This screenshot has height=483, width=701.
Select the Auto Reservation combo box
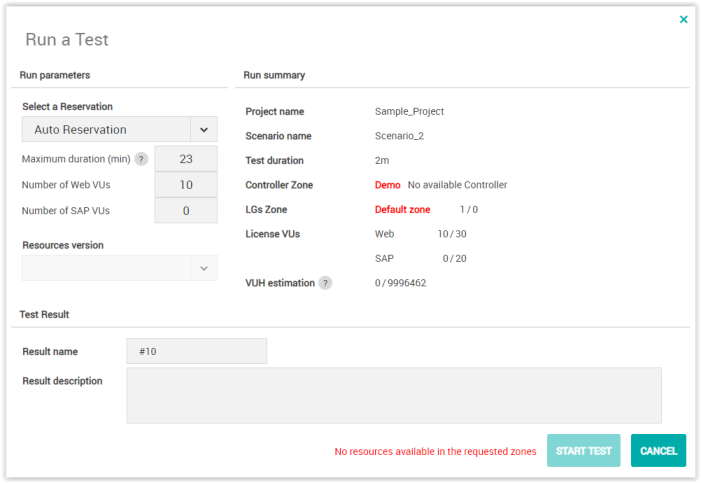[106, 130]
